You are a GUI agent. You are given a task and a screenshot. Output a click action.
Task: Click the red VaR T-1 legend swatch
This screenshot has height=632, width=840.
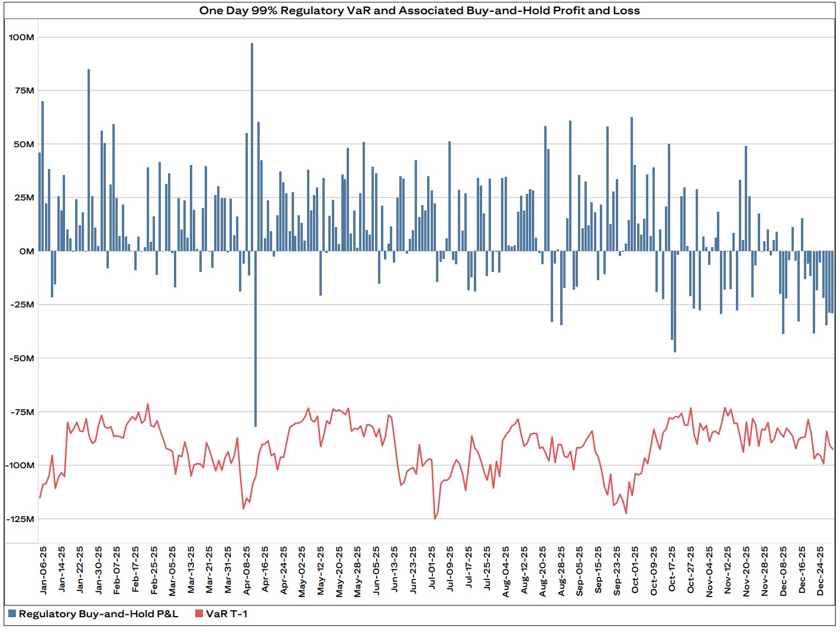click(199, 614)
